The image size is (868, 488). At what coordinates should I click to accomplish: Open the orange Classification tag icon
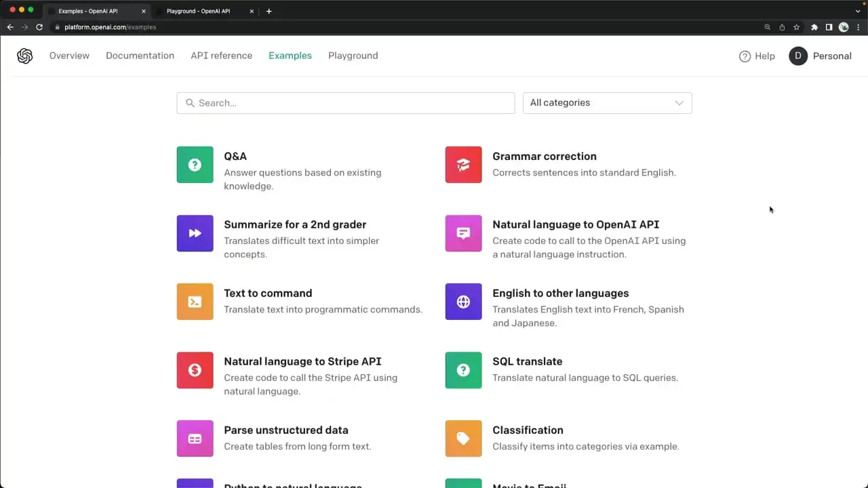463,439
